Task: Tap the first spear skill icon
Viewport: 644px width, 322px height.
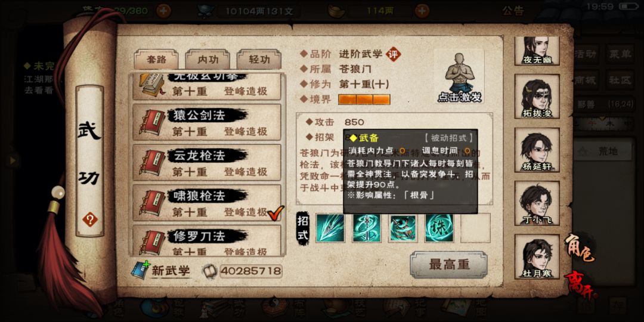Action: 330,228
